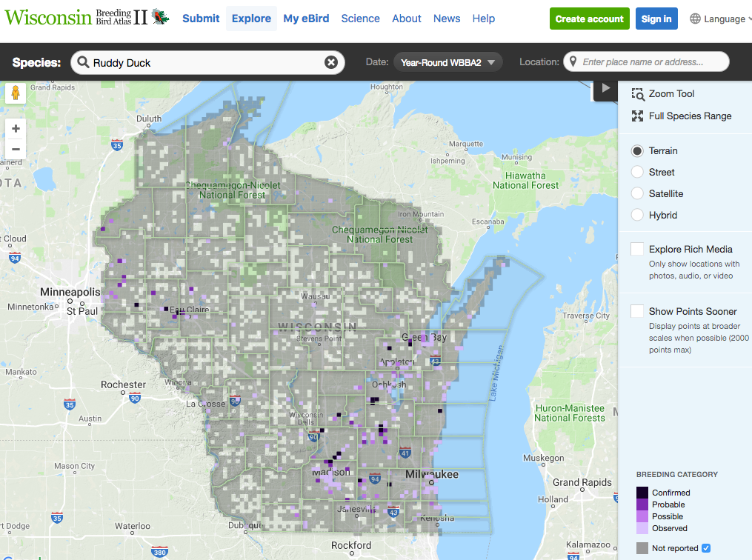The width and height of the screenshot is (752, 560).
Task: Select the Hybrid map type
Action: coord(637,216)
